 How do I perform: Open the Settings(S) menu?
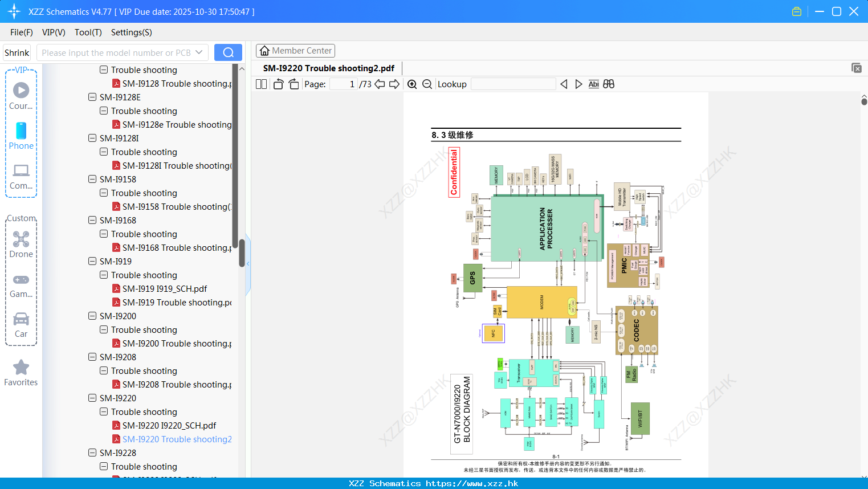click(132, 32)
